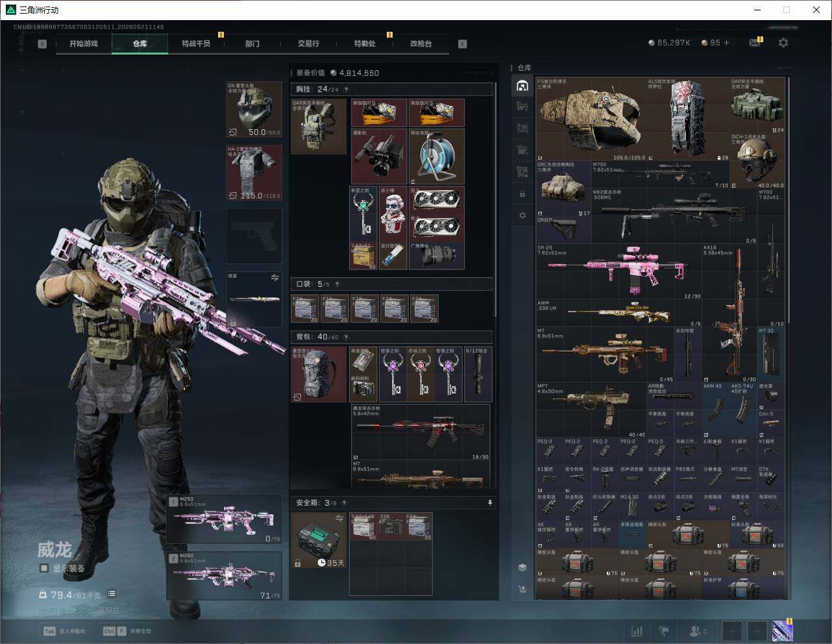Open the player avatar in bottom bar
This screenshot has height=644, width=832.
click(x=782, y=630)
